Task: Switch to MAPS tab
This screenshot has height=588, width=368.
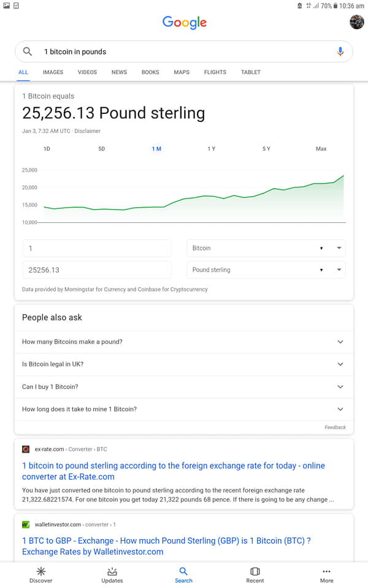Action: click(182, 72)
